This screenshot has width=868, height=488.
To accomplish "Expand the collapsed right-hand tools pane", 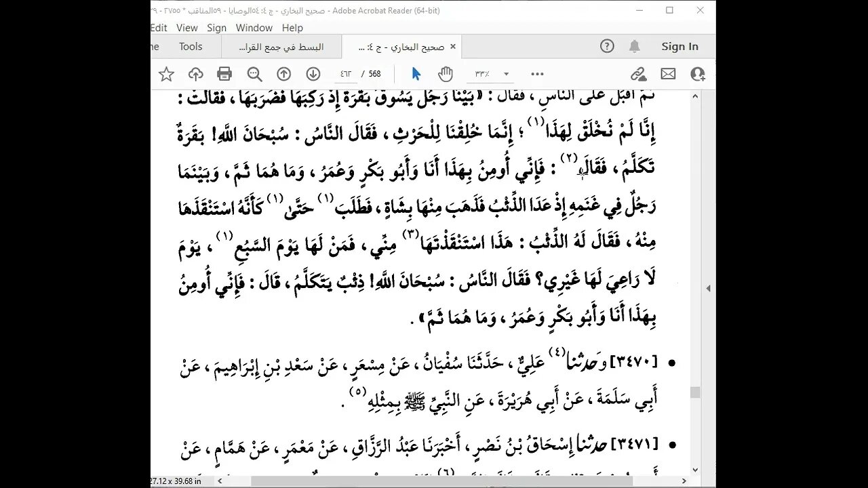I will (709, 288).
